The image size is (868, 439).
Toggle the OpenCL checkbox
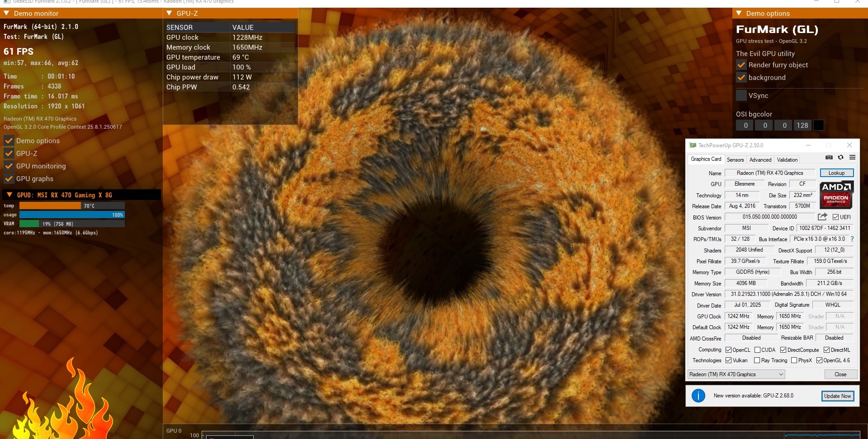click(x=728, y=350)
